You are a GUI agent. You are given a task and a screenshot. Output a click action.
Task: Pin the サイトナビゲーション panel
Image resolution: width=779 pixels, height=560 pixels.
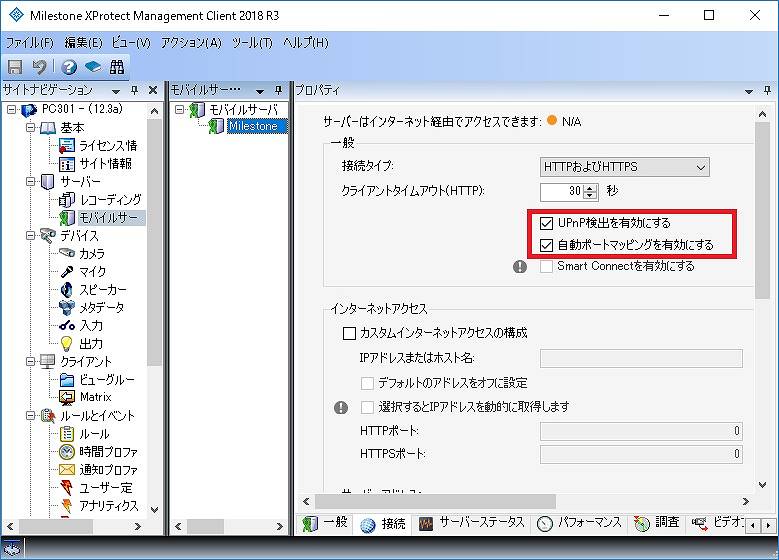point(134,90)
